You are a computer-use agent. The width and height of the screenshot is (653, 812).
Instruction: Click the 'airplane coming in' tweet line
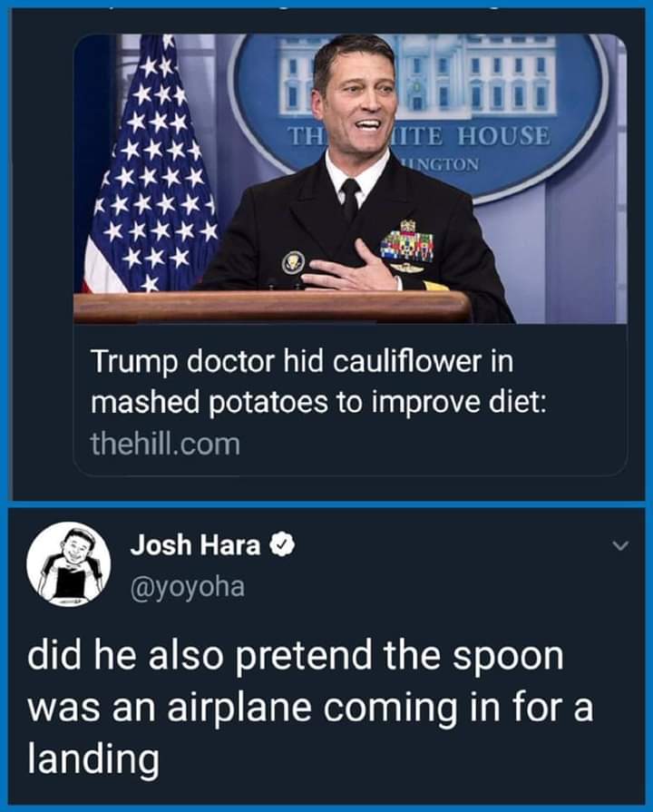point(309,708)
